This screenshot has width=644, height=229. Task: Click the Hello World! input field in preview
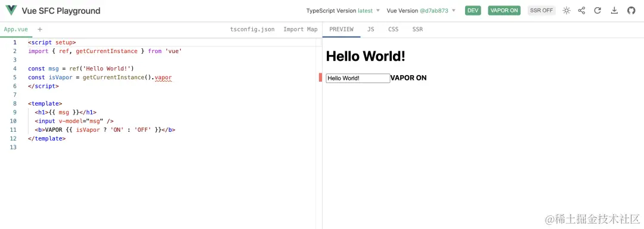[358, 78]
